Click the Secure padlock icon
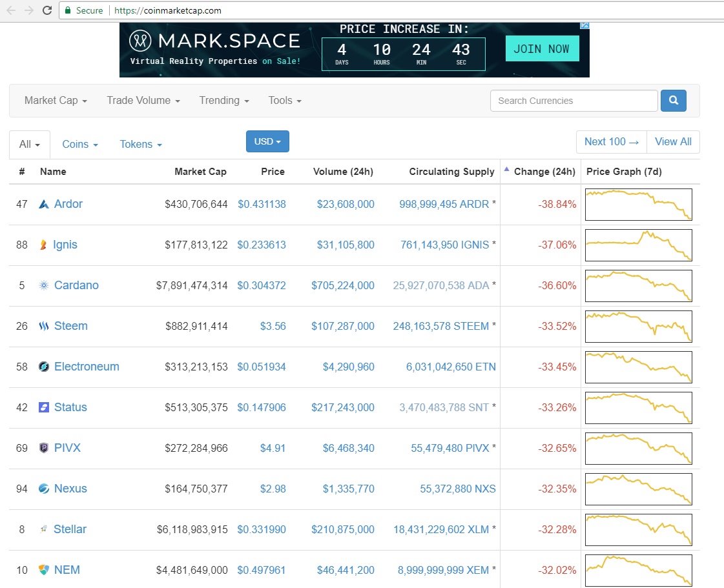This screenshot has width=724, height=588. (67, 10)
